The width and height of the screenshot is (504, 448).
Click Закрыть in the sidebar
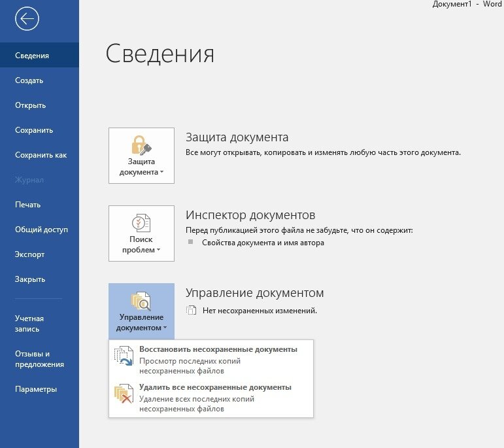[39, 279]
